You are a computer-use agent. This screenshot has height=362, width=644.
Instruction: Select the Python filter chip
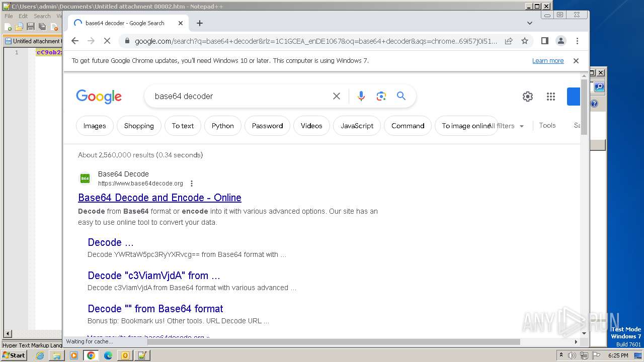pos(222,126)
